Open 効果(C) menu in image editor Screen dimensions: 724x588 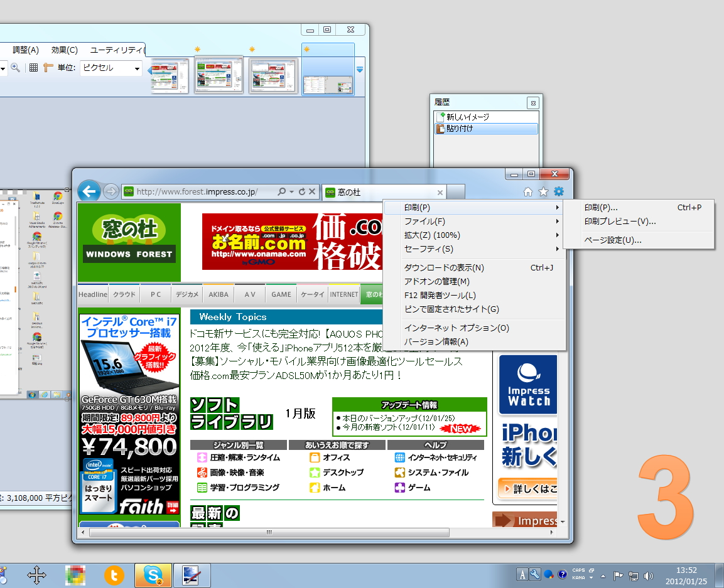64,50
